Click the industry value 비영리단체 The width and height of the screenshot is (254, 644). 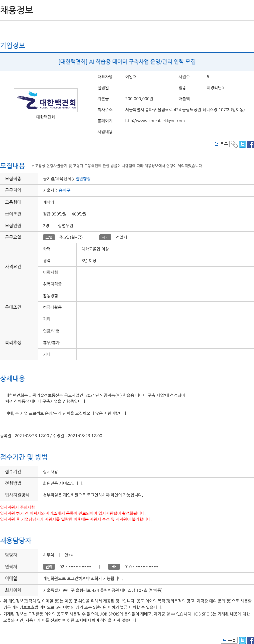pyautogui.click(x=216, y=88)
